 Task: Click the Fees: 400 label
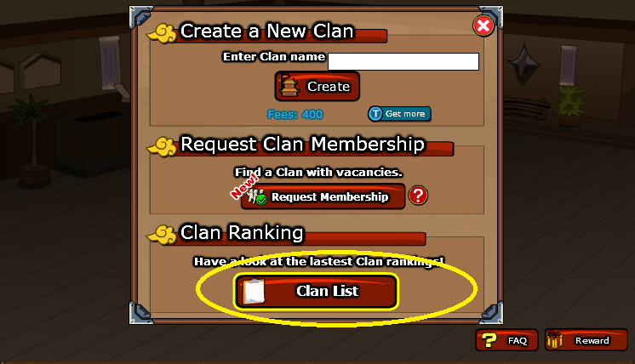click(295, 115)
